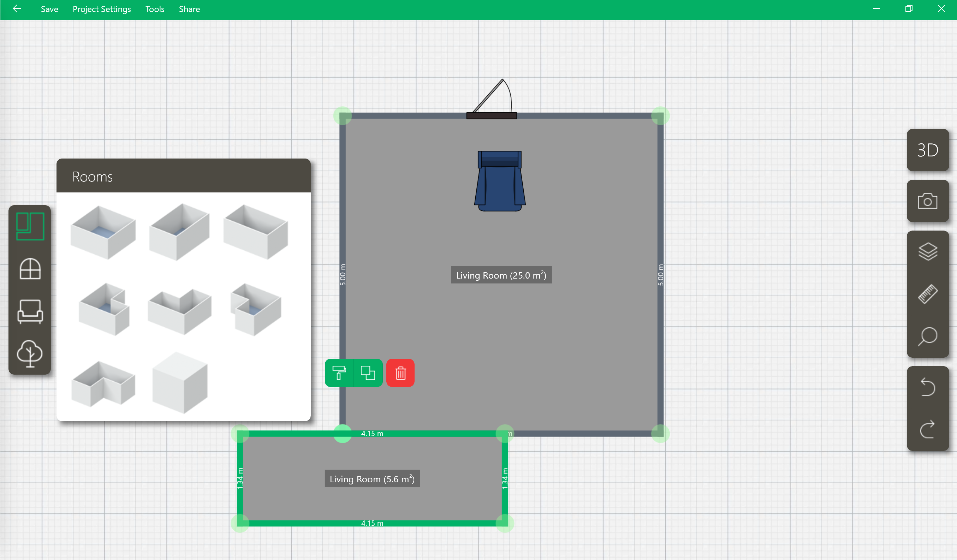The width and height of the screenshot is (957, 560).
Task: Open the magnifier search tool
Action: 927,336
